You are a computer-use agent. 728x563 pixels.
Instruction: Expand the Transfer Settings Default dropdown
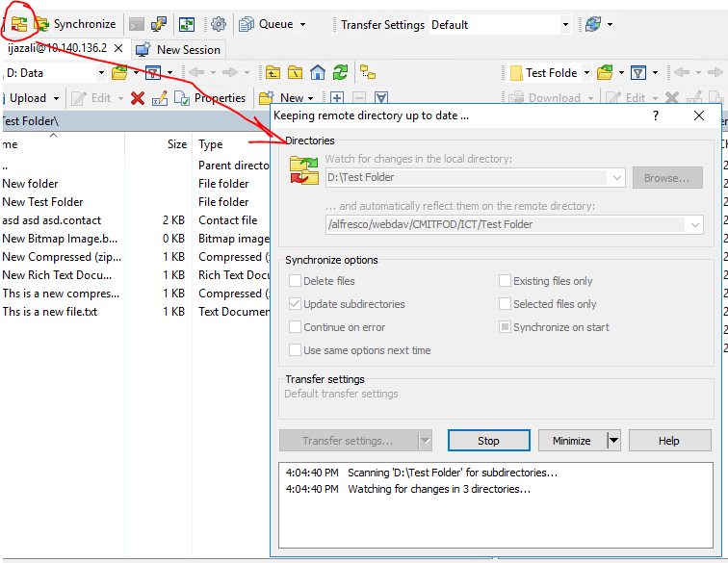pyautogui.click(x=565, y=24)
